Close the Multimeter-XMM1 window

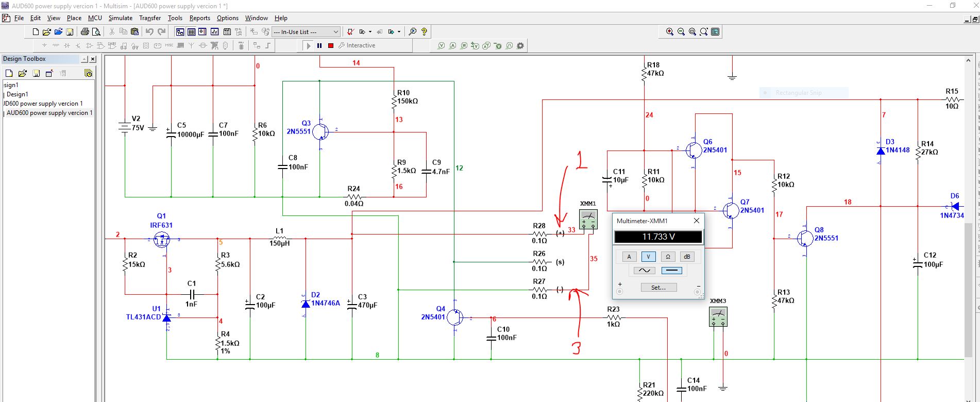point(697,221)
